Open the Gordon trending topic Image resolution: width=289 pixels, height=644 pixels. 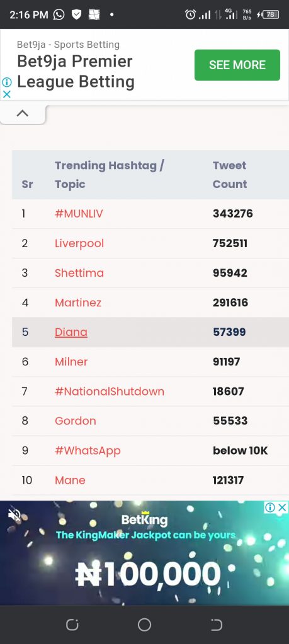pyautogui.click(x=75, y=421)
